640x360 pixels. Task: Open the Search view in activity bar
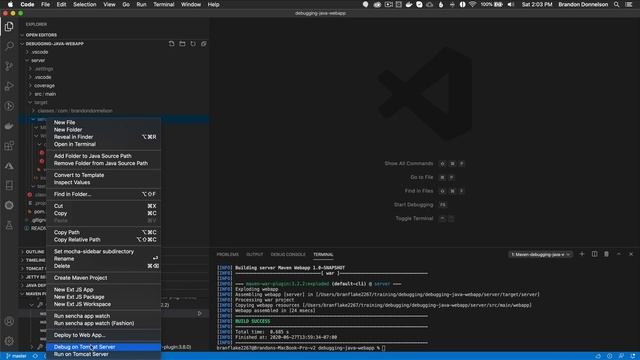tap(9, 46)
